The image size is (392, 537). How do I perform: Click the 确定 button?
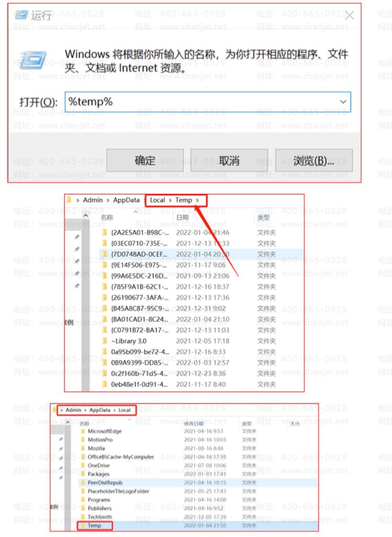(145, 160)
